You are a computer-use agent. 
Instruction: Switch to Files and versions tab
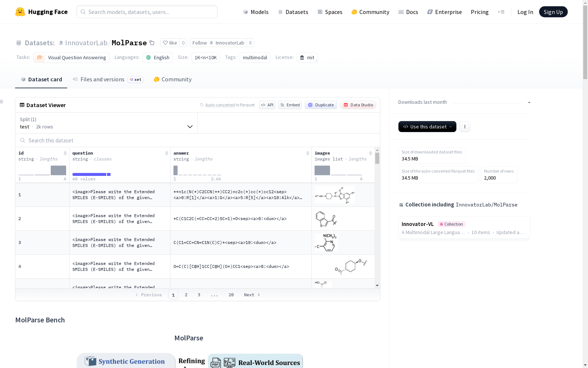108,79
